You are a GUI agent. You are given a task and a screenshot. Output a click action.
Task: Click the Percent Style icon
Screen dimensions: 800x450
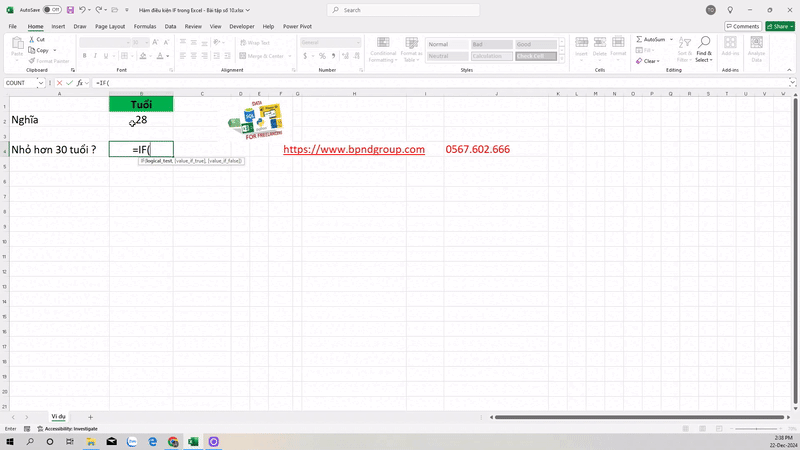point(322,56)
